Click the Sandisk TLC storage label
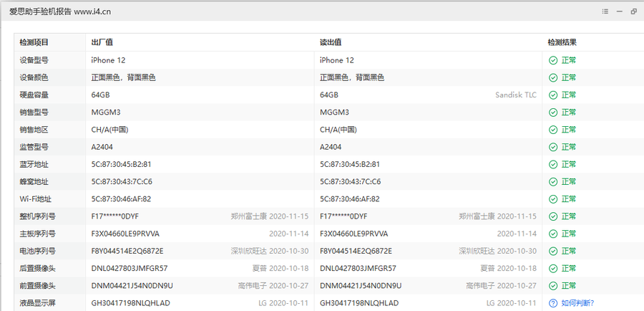This screenshot has height=311, width=644. click(x=515, y=95)
